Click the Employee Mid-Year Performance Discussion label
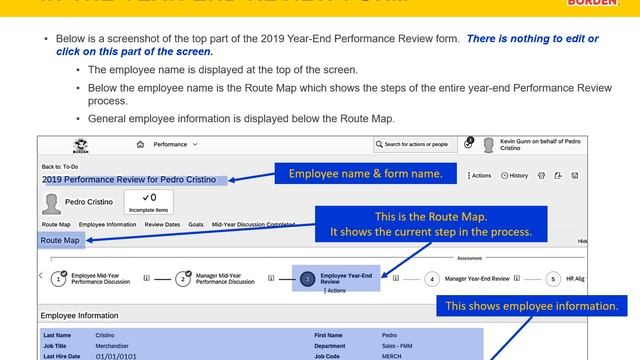Viewport: 640px width, 360px height. (100, 279)
